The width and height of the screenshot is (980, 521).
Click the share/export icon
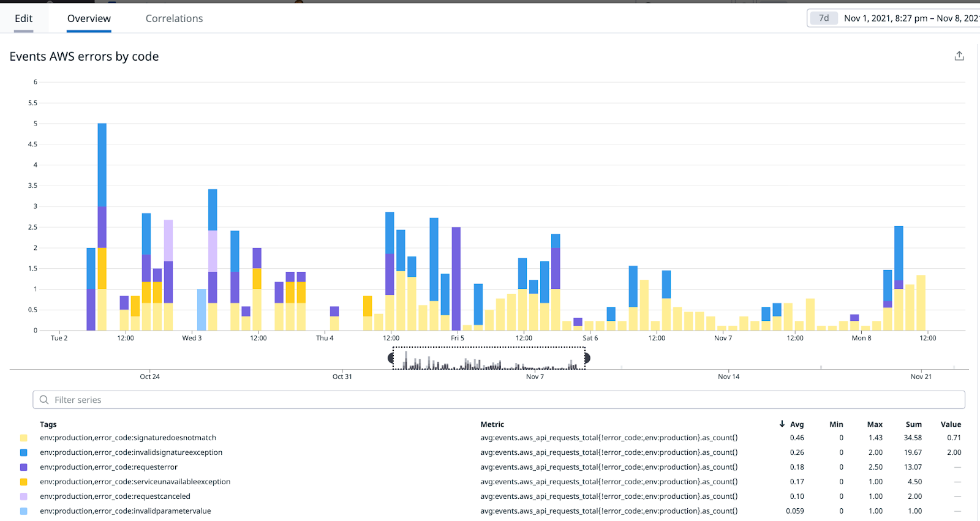959,56
